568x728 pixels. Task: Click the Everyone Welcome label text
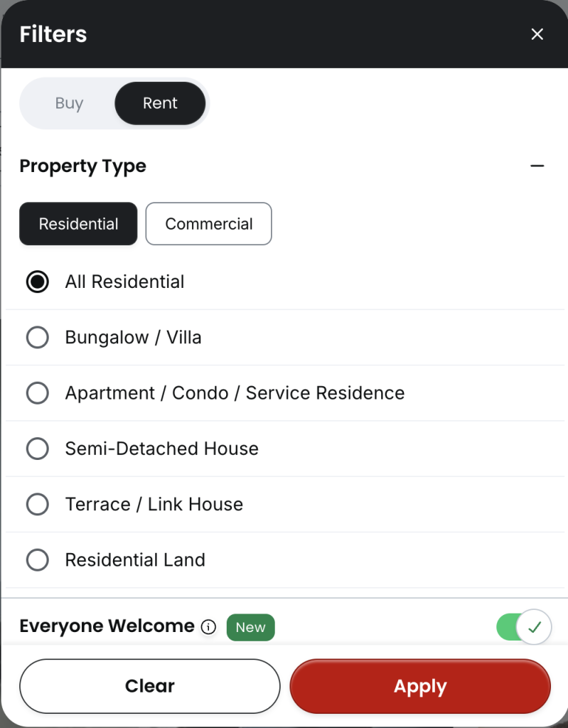click(x=107, y=626)
